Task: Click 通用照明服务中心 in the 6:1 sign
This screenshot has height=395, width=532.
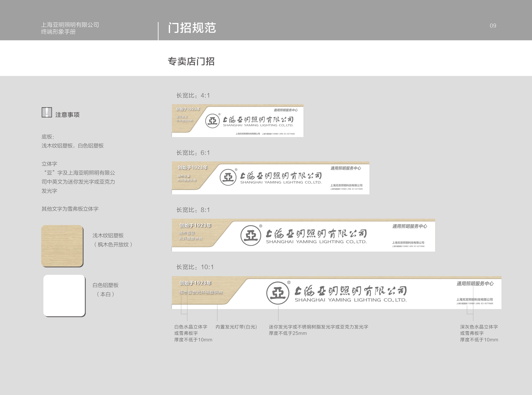Action: click(346, 168)
